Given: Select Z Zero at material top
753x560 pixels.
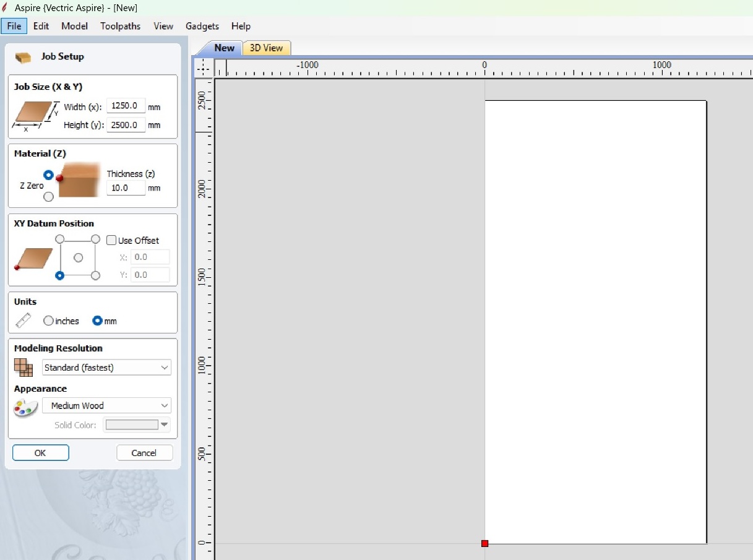Looking at the screenshot, I should point(48,175).
